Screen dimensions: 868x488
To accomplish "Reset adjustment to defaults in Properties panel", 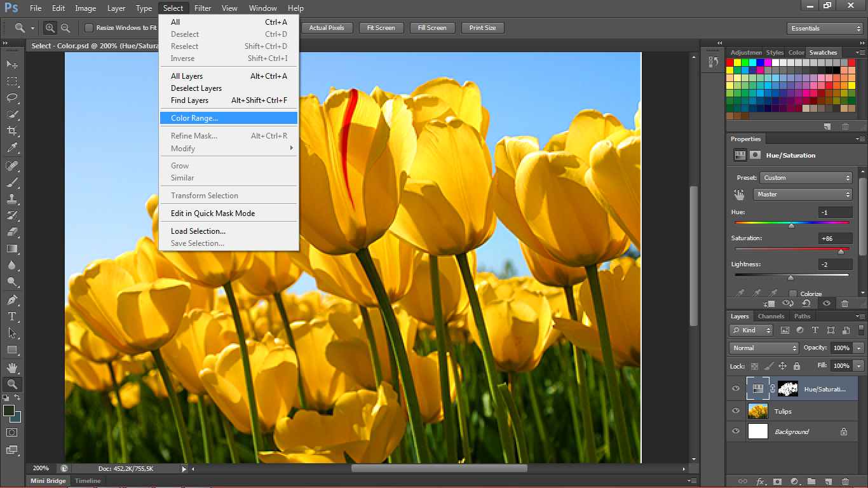I will [x=806, y=304].
